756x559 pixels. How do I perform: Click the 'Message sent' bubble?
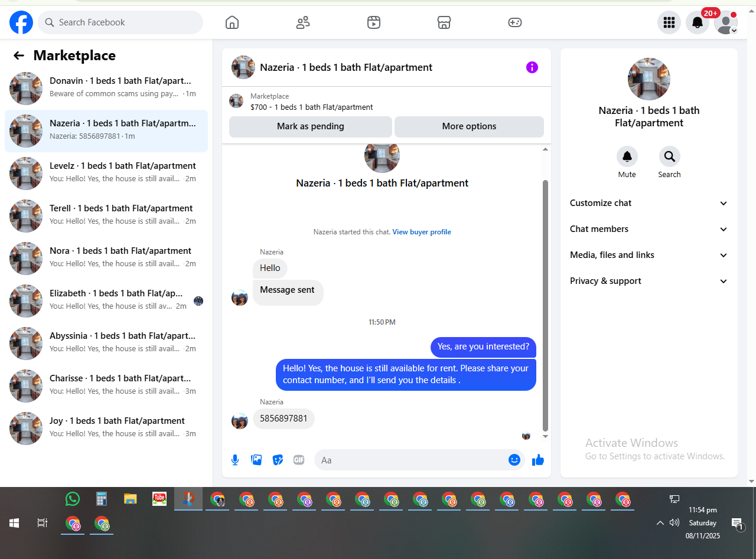point(288,292)
